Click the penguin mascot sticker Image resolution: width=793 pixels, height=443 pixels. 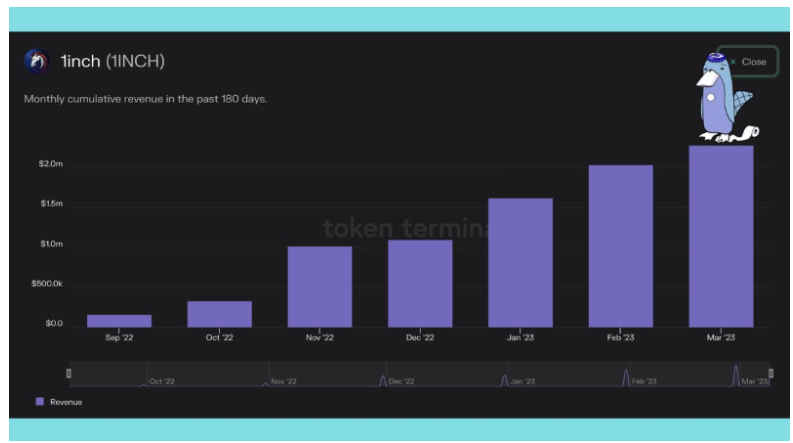pyautogui.click(x=726, y=97)
